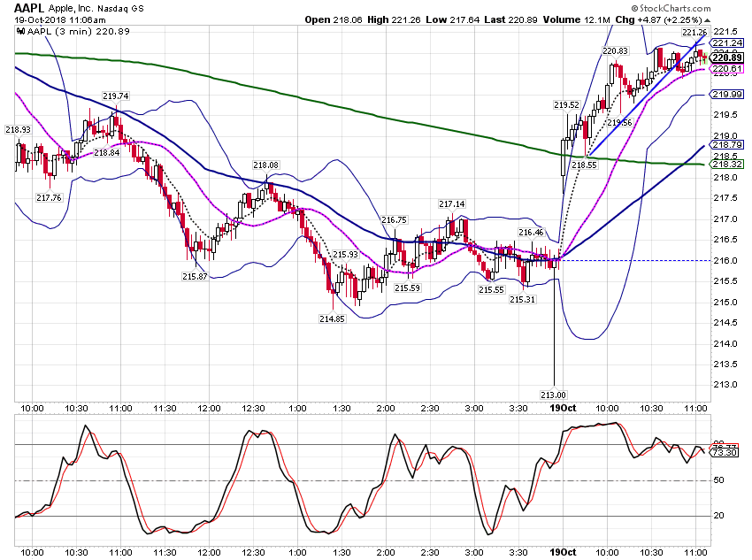Click the Open value 218.06
Image resolution: width=752 pixels, height=560 pixels.
point(346,20)
